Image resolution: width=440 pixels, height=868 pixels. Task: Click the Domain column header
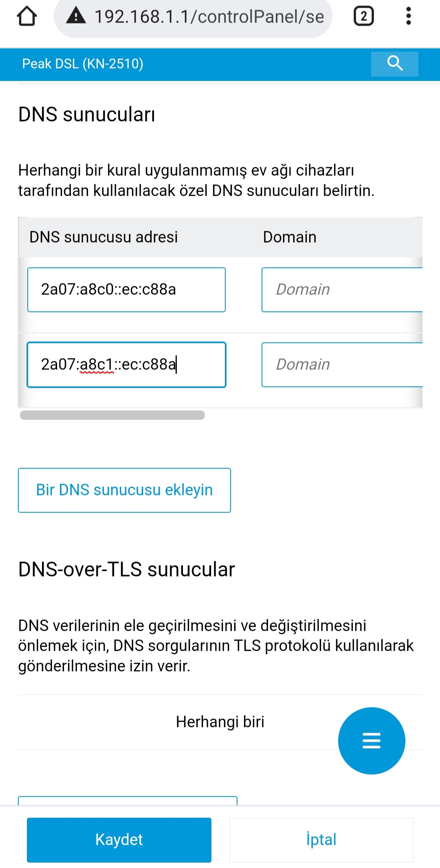290,237
